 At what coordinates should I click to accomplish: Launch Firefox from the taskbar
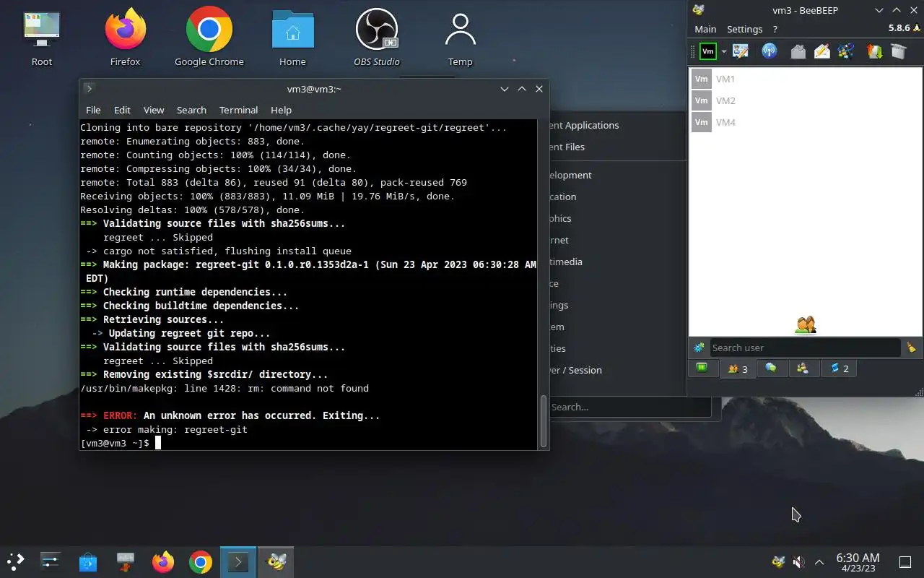tap(163, 561)
